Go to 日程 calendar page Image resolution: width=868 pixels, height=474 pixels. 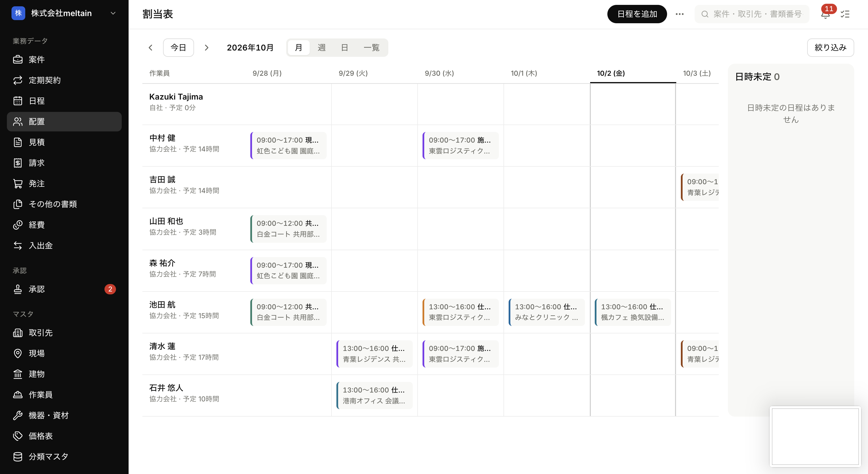(x=64, y=101)
